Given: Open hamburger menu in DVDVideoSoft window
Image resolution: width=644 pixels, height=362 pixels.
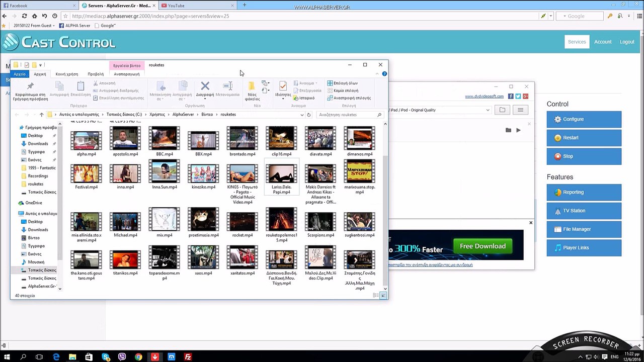Looking at the screenshot, I should coord(520,110).
